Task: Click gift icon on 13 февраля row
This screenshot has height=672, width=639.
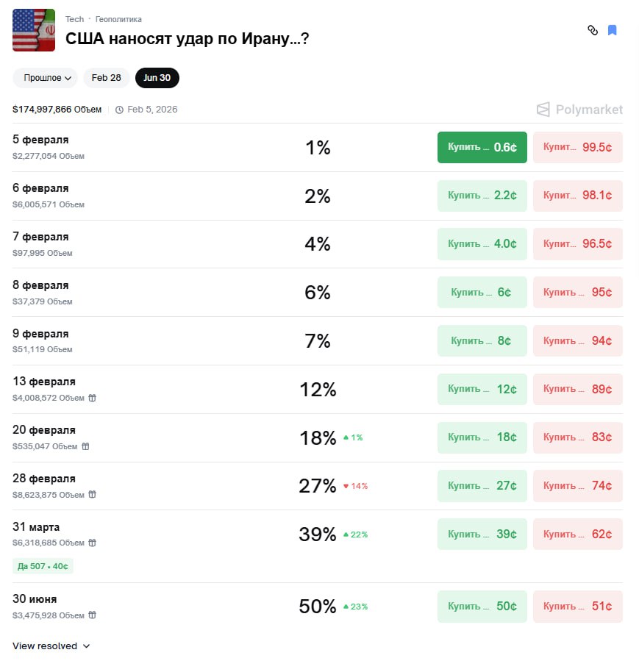Action: (x=92, y=398)
